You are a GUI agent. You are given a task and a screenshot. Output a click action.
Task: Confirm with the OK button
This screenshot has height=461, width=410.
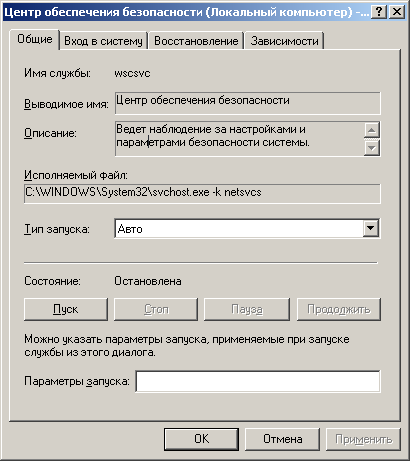[x=201, y=439]
